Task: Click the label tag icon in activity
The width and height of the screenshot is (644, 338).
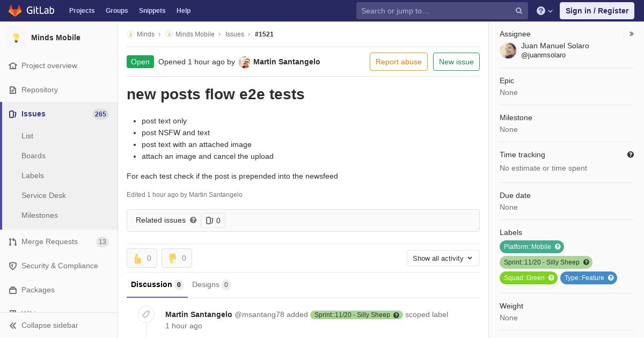Action: coord(146,314)
